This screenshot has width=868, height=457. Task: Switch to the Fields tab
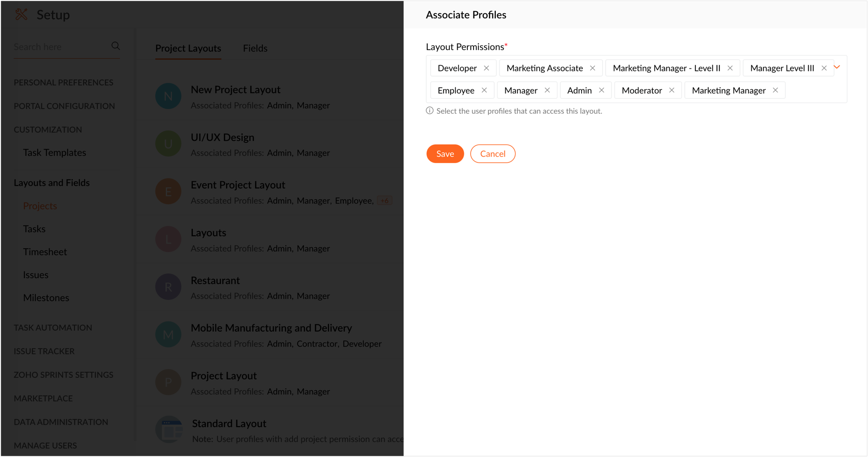tap(255, 48)
